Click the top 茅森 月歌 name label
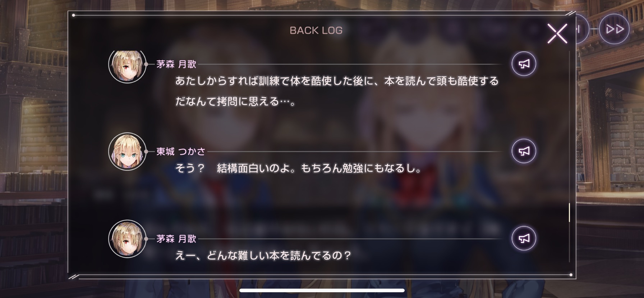 click(176, 64)
